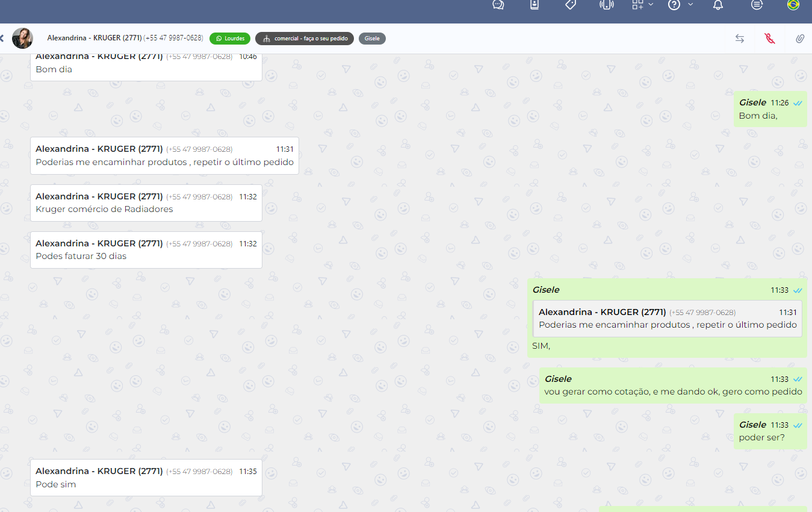
Task: Click the tags icon in top bar
Action: click(x=571, y=5)
